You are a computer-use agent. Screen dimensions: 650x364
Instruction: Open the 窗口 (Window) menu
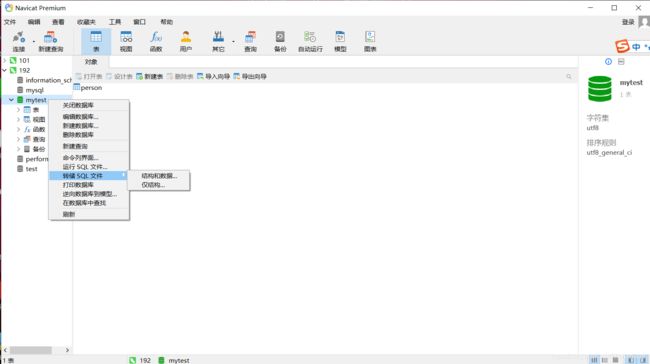tap(139, 22)
